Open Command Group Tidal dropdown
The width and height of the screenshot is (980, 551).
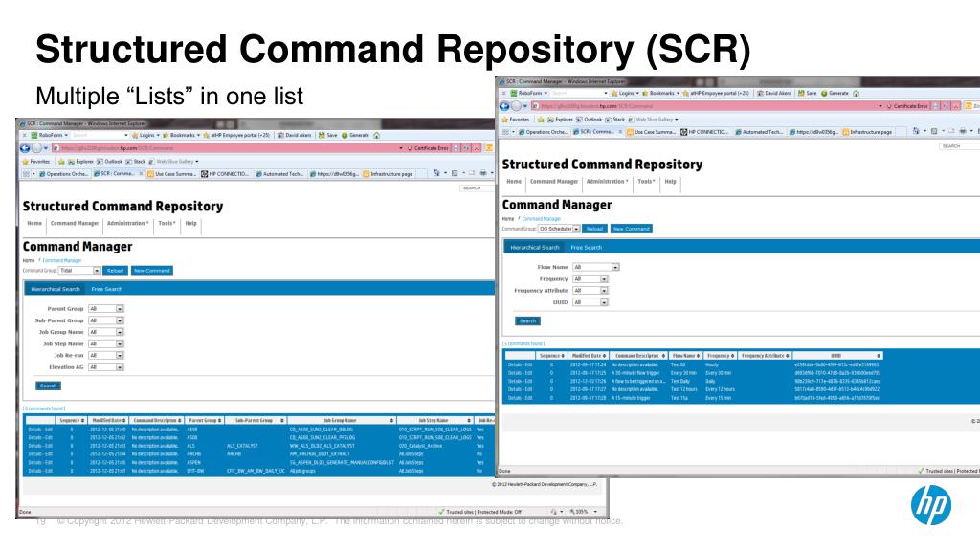point(79,271)
